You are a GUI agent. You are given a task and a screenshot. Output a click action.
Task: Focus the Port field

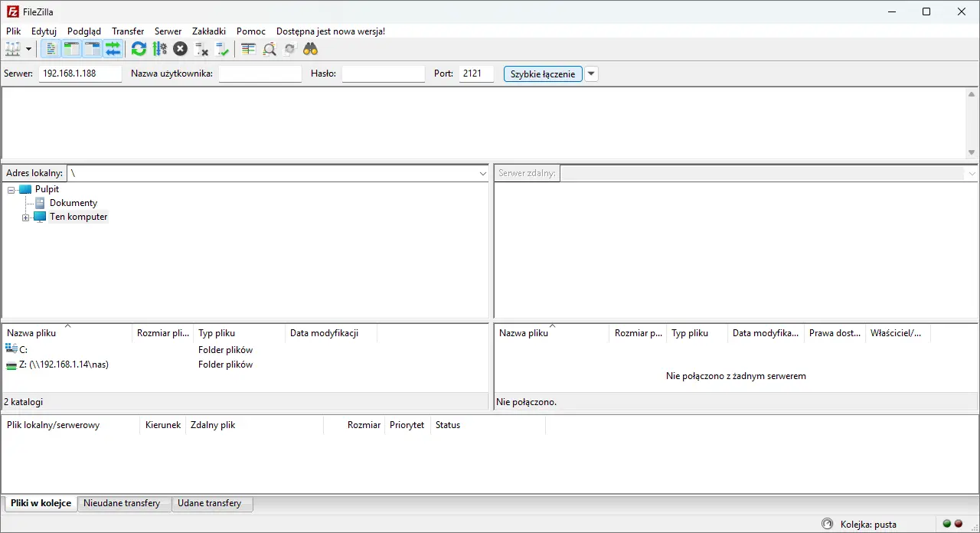476,74
